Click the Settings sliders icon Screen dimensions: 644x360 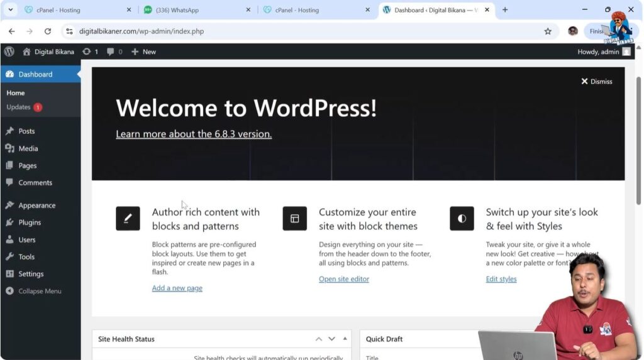[x=9, y=274]
